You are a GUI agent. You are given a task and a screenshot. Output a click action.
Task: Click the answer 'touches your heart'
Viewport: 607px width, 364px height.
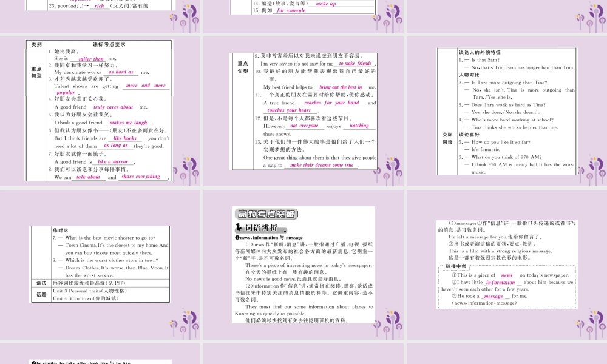tap(289, 110)
